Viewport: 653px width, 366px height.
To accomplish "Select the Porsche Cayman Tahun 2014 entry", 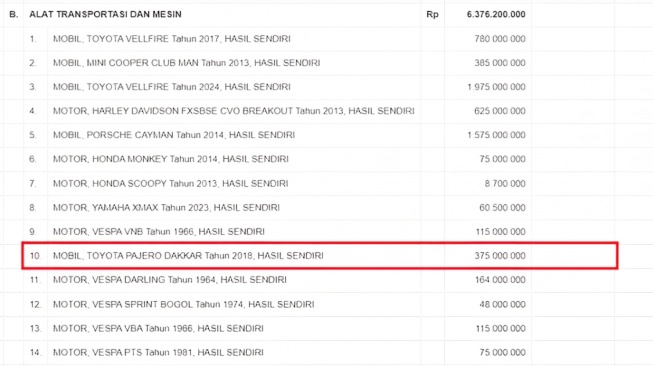I will pyautogui.click(x=174, y=135).
